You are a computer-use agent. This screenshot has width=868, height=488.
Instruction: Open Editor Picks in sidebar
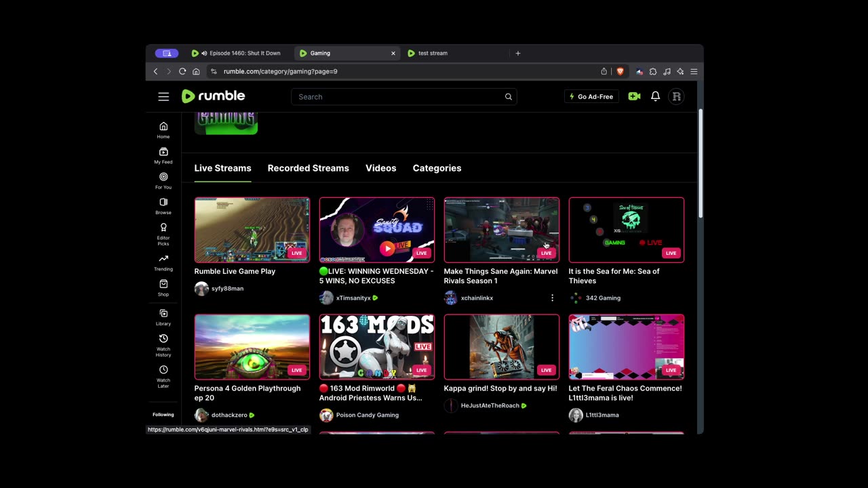(163, 234)
